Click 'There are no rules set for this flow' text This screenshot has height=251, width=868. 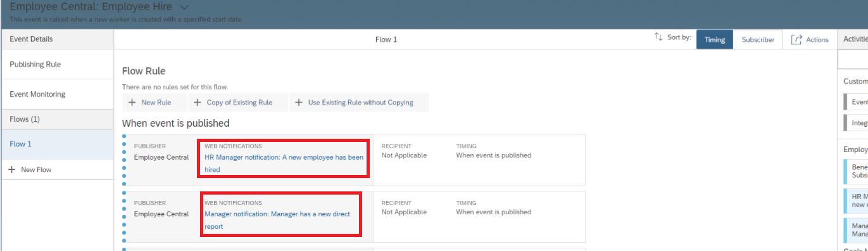[x=175, y=87]
